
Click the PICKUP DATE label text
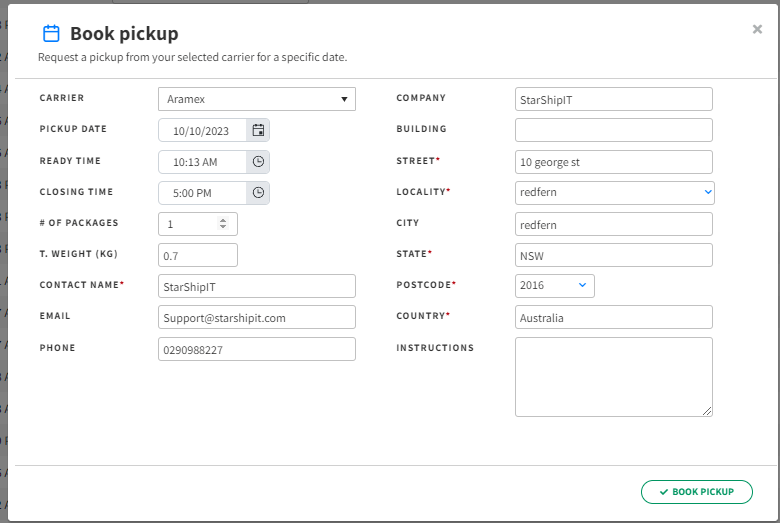(73, 129)
